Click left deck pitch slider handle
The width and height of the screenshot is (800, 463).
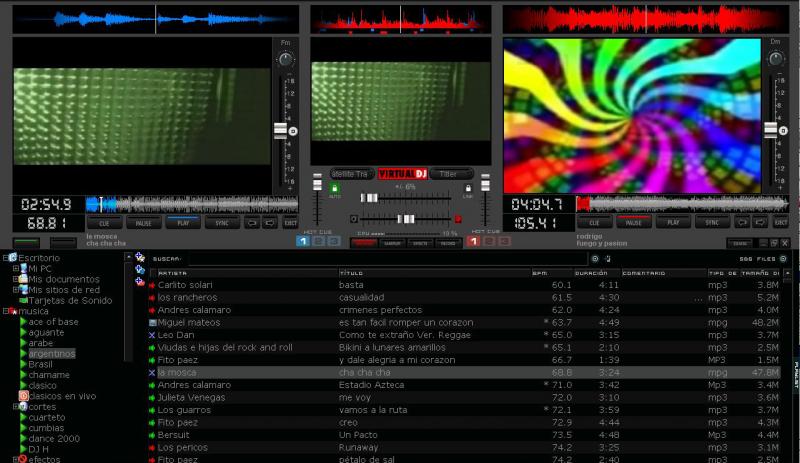[x=280, y=131]
